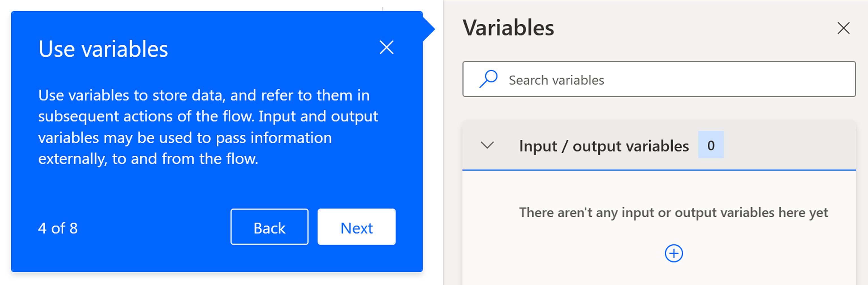Click the tooltip line 'variables may be used to pass information'
The image size is (868, 285).
point(185,138)
